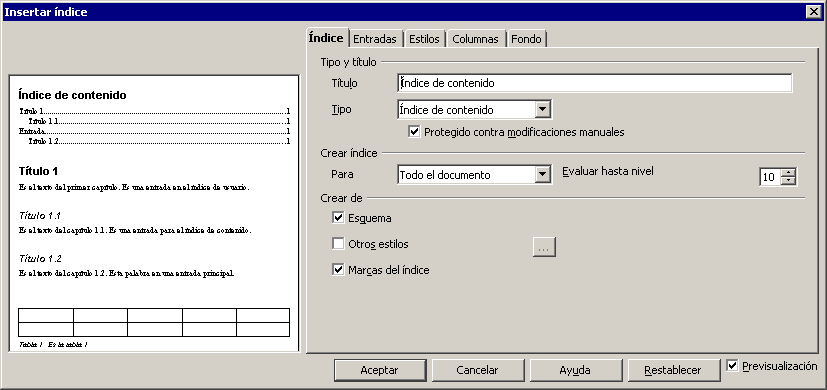Screen dimensions: 827x390
Task: Click the Cancelar button
Action: coord(477,370)
